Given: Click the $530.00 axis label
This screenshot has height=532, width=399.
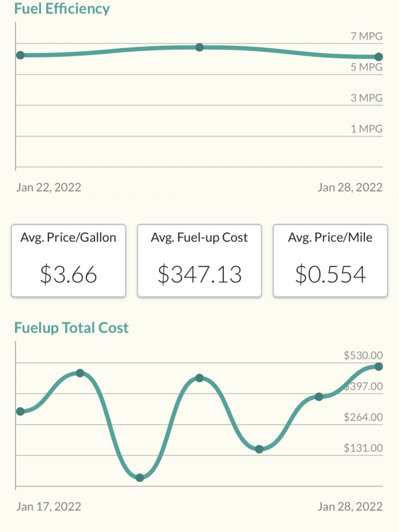Looking at the screenshot, I should pyautogui.click(x=363, y=355).
